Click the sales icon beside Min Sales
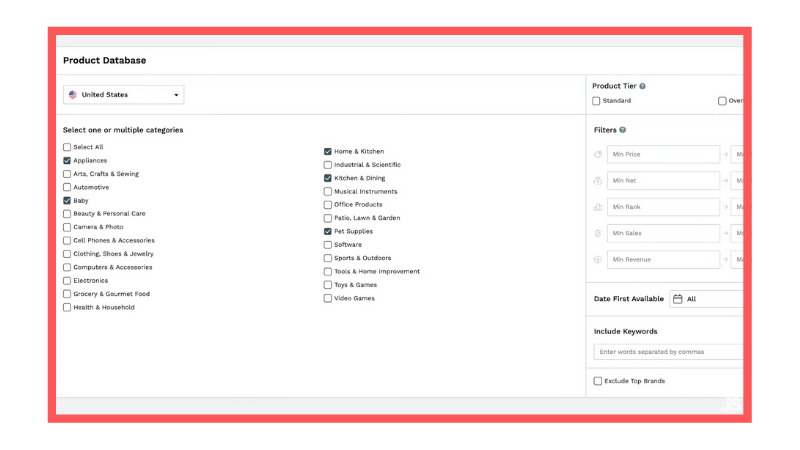 click(x=598, y=233)
